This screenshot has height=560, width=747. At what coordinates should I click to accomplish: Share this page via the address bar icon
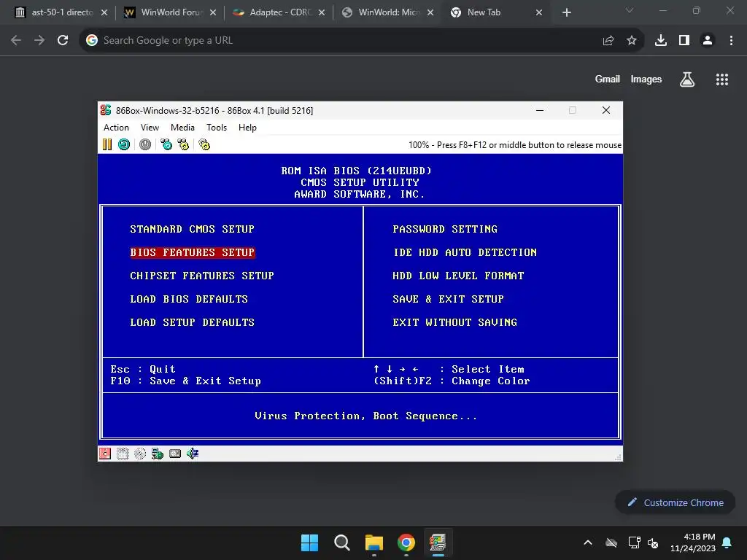(608, 41)
